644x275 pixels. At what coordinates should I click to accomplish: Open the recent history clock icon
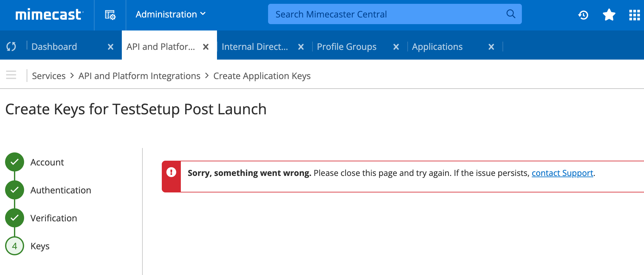coord(583,15)
